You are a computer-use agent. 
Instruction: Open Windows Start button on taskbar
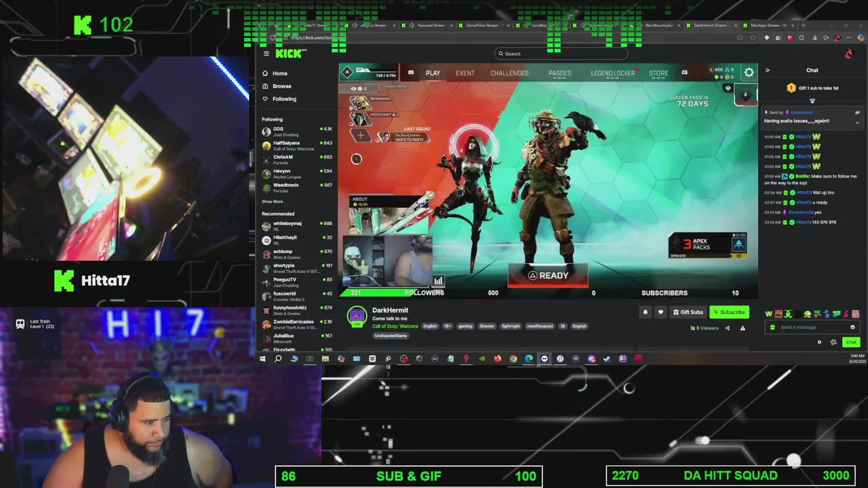tap(262, 359)
